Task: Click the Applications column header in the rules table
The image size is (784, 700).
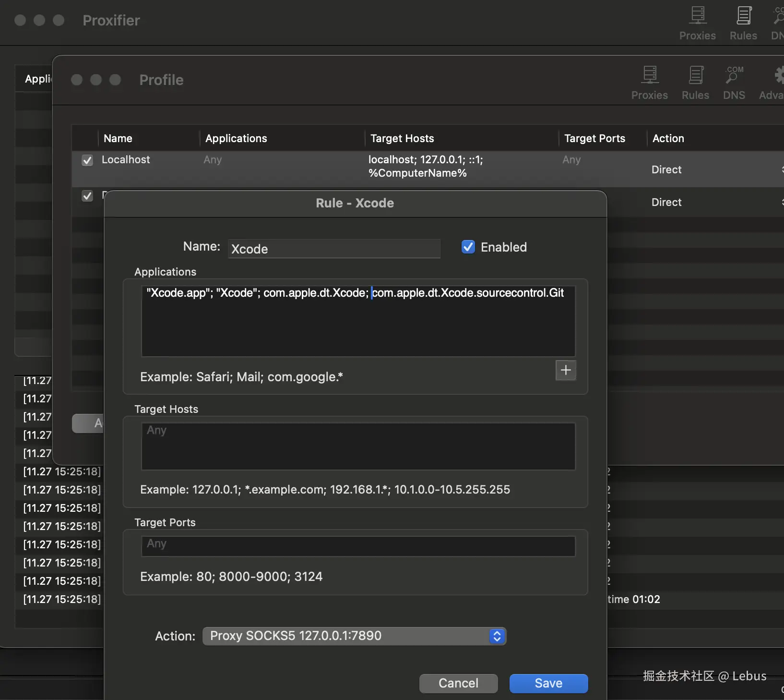Action: 236,138
